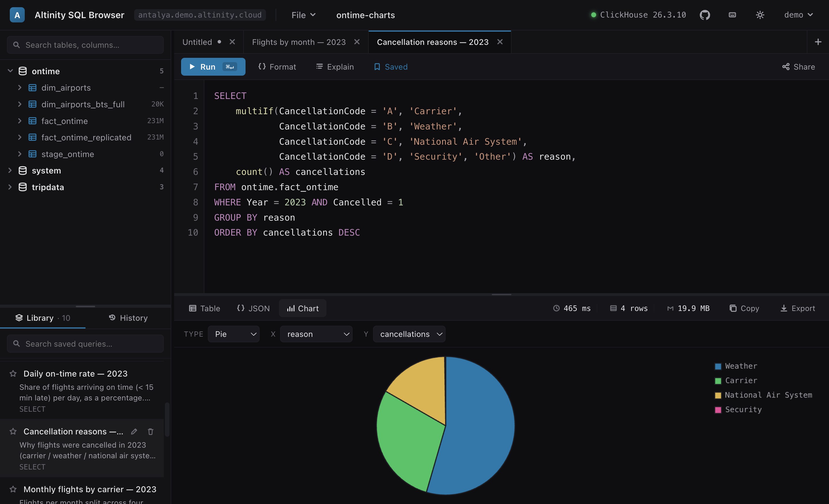Screen dimensions: 829x504
Task: Click the dim_airports table icon
Action: click(x=32, y=88)
